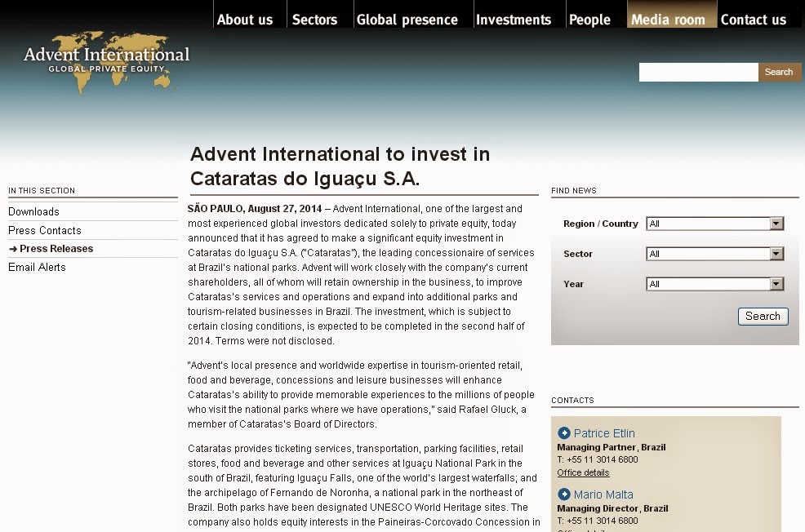Viewport: 805px width, 532px height.
Task: Click the 'SÃO PAULO, August 27, 2014' dateline
Action: 255,209
